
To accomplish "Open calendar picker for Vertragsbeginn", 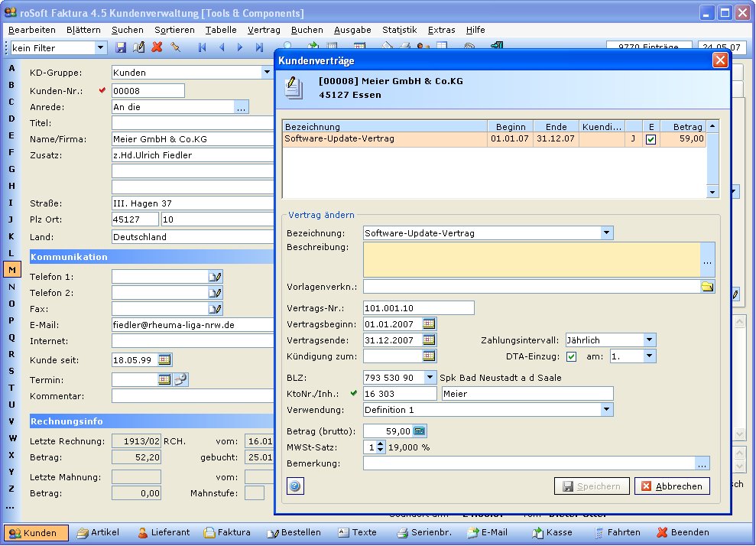I will [429, 324].
